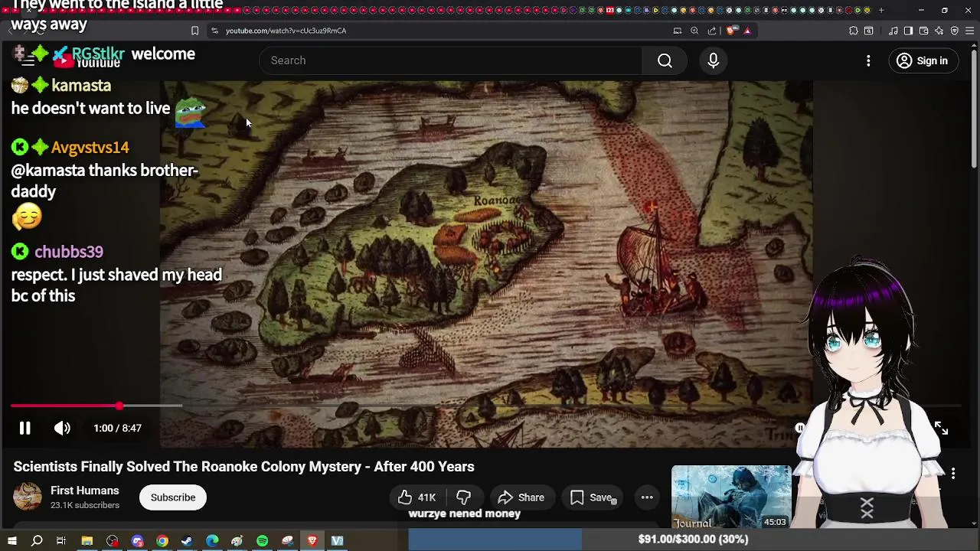Enter fullscreen mode on the video
980x551 pixels.
(941, 429)
